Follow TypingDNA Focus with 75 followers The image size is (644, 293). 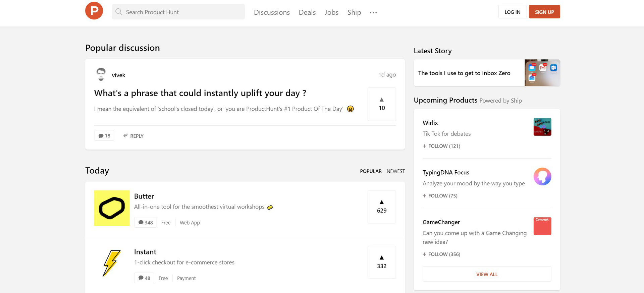[x=440, y=196]
